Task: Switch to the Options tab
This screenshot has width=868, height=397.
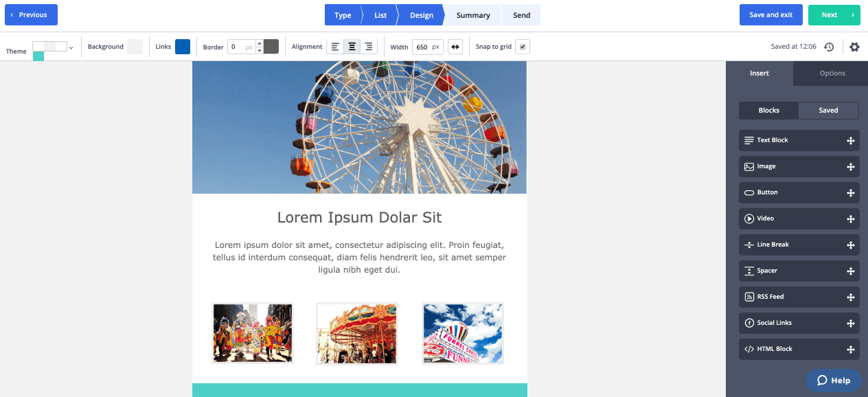Action: [x=832, y=73]
